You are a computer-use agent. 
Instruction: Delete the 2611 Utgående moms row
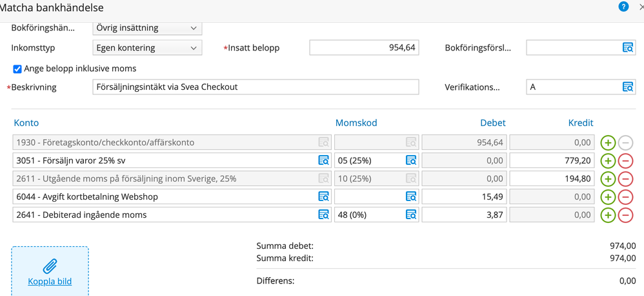625,178
